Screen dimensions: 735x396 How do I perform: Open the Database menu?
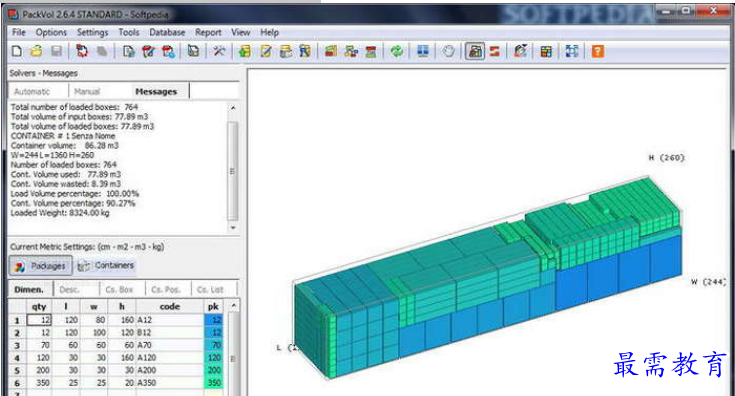[167, 32]
